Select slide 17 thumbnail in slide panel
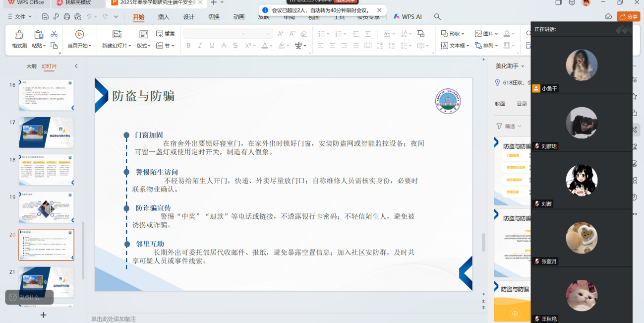644x323 pixels. pos(46,132)
